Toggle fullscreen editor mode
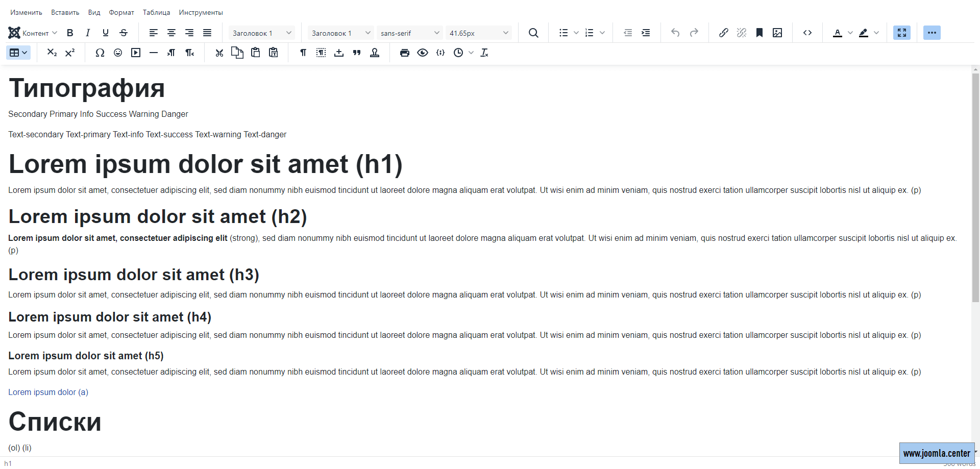The image size is (980, 469). pos(901,33)
